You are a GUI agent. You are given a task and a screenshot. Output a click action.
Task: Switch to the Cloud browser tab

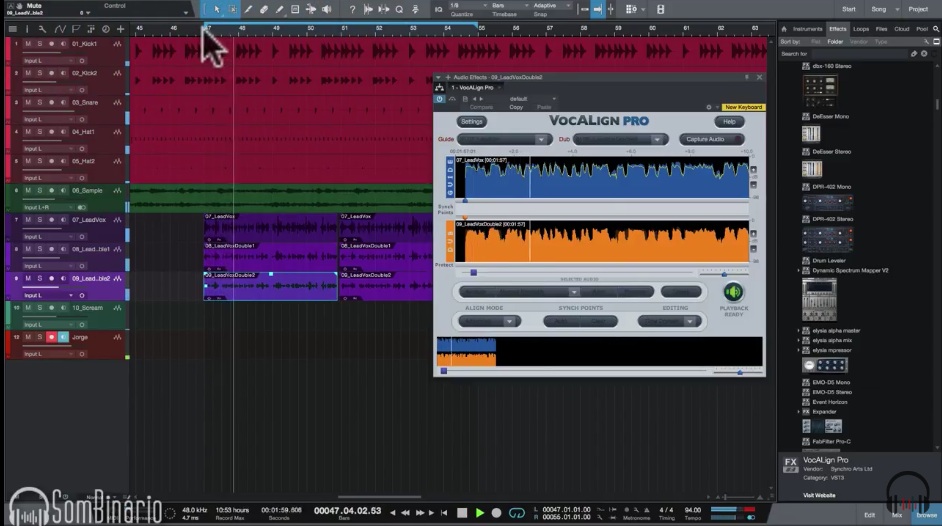902,29
